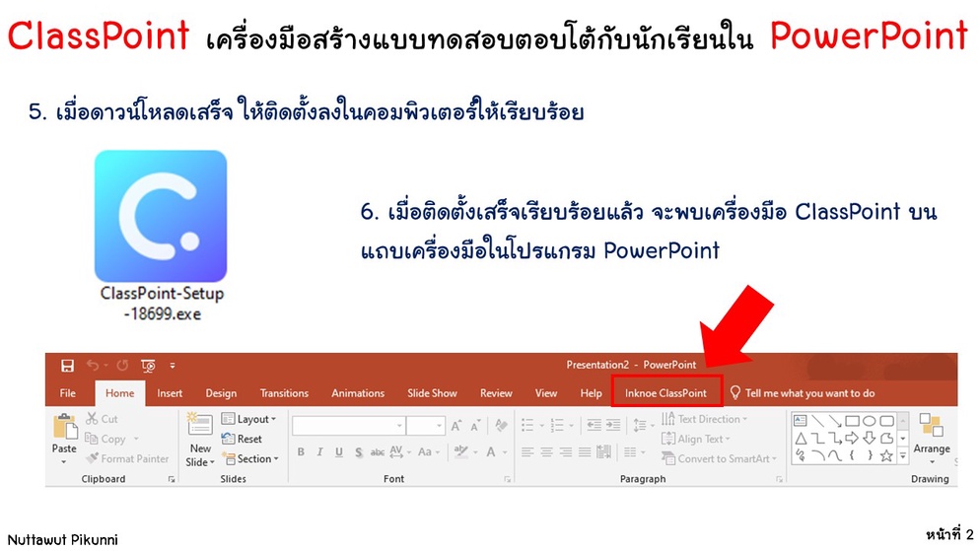Click Decrease List Level icon
980x551 pixels.
594,426
